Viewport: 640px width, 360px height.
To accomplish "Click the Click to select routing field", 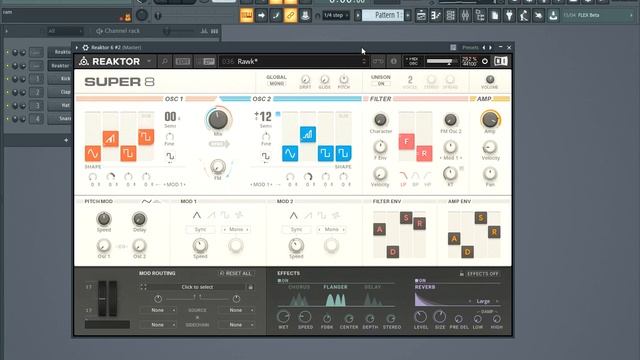I will click(x=197, y=287).
